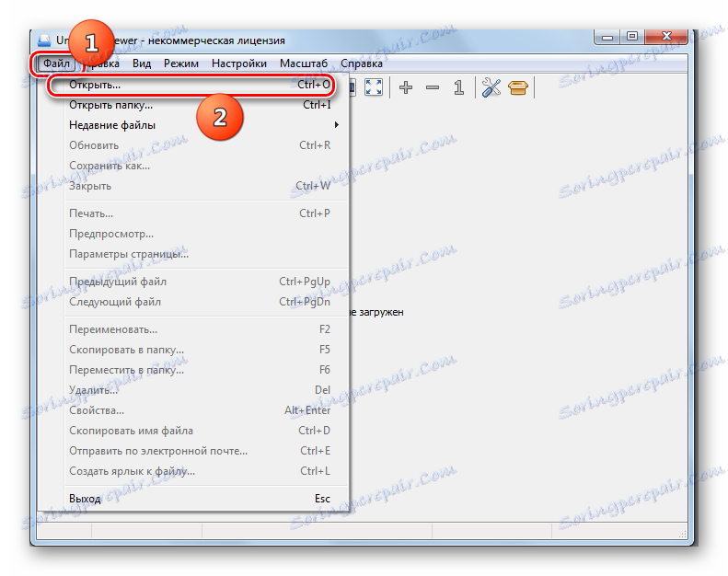Open the Масштаб menu
The height and width of the screenshot is (576, 728).
tap(304, 63)
